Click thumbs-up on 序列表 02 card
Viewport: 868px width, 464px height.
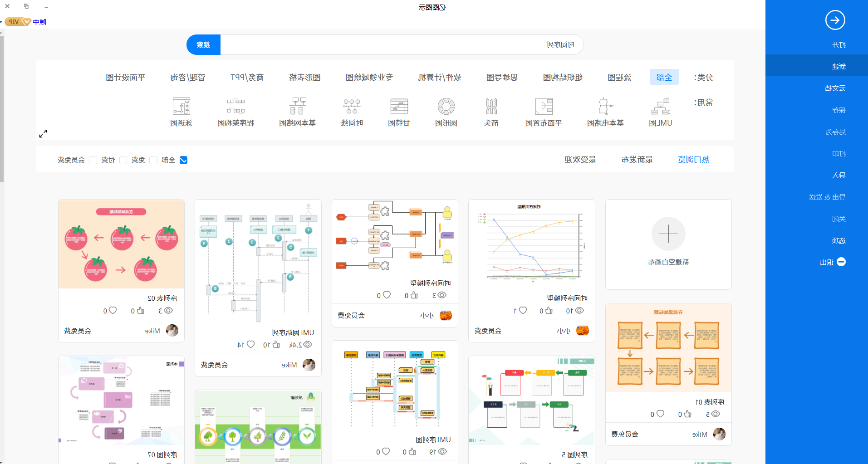[141, 310]
